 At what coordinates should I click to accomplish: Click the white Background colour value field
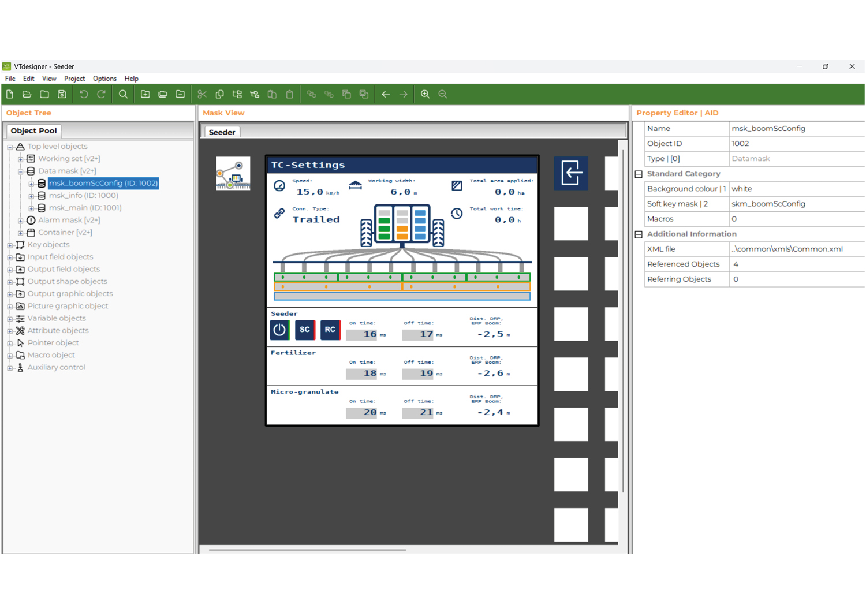tap(797, 188)
